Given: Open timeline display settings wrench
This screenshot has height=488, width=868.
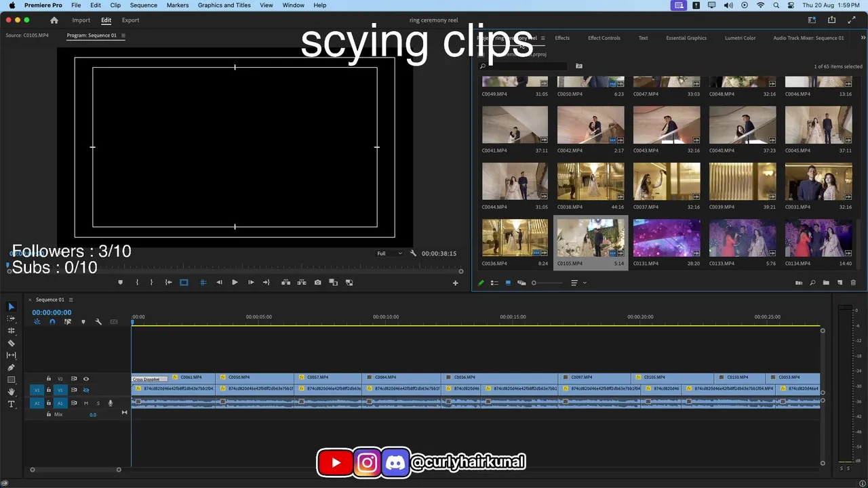Looking at the screenshot, I should click(x=98, y=322).
